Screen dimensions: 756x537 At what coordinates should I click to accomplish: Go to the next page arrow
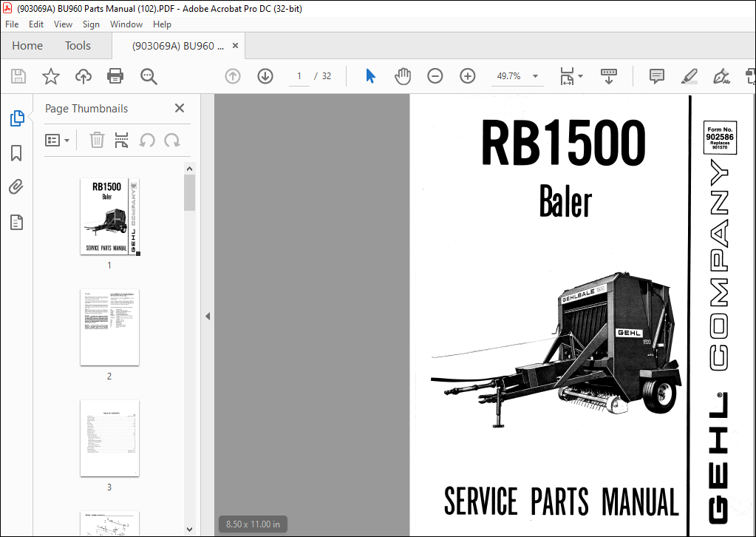265,76
